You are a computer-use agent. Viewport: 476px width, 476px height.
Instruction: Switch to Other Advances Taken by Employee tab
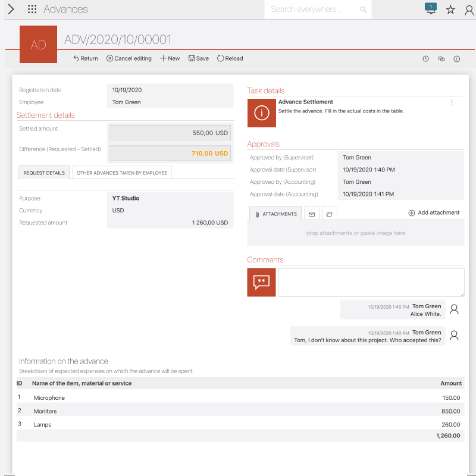pos(122,173)
